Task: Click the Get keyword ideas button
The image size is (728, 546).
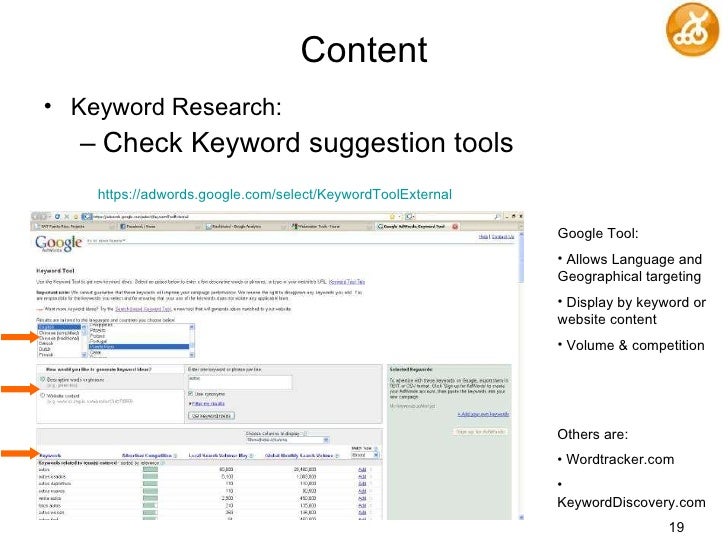Action: 211,416
